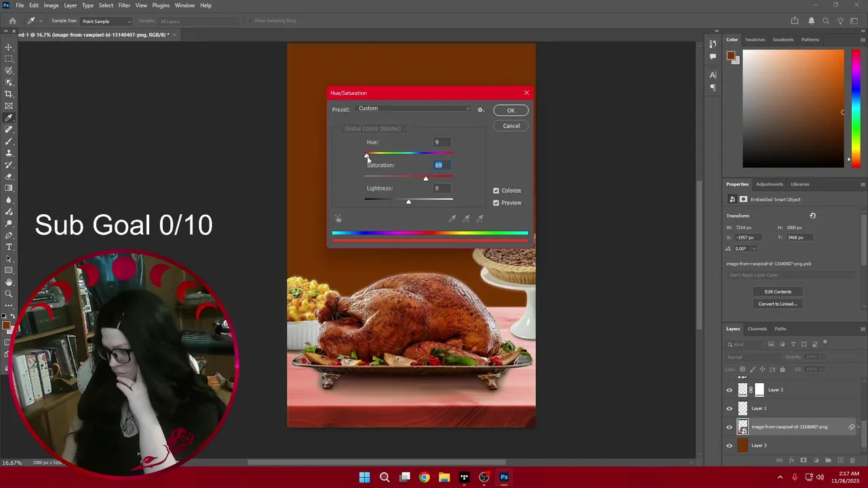Click the create new layer icon
Image resolution: width=868 pixels, height=488 pixels.
click(x=840, y=460)
